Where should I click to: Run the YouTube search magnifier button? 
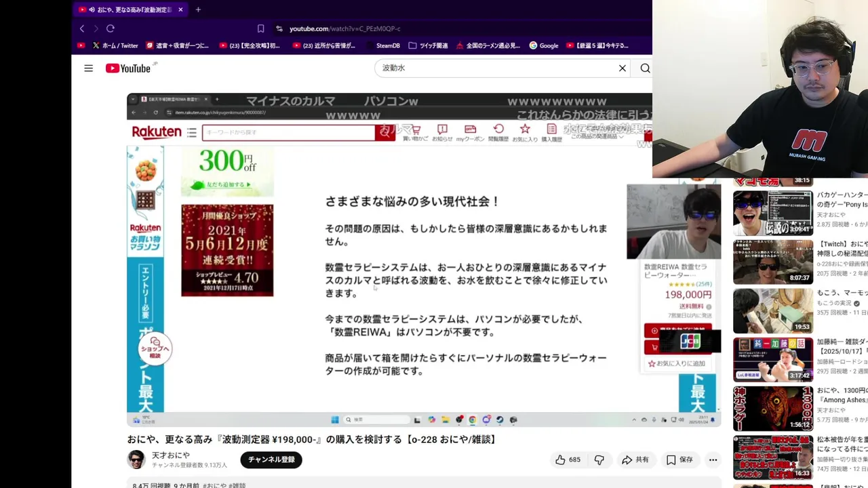click(645, 68)
